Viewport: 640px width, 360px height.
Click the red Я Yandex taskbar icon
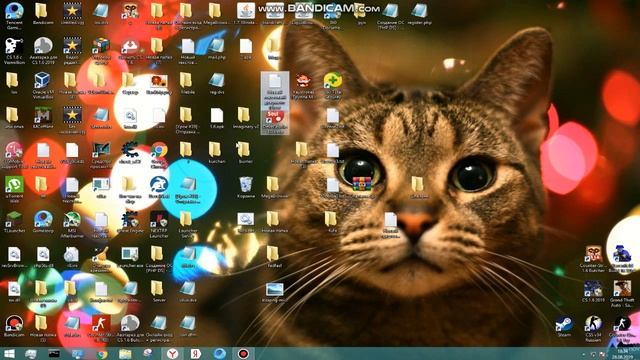point(196,354)
